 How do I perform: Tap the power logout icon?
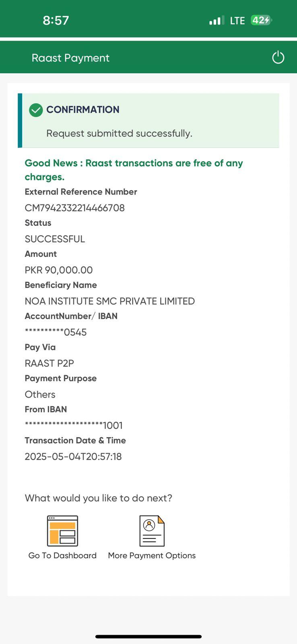coord(278,58)
